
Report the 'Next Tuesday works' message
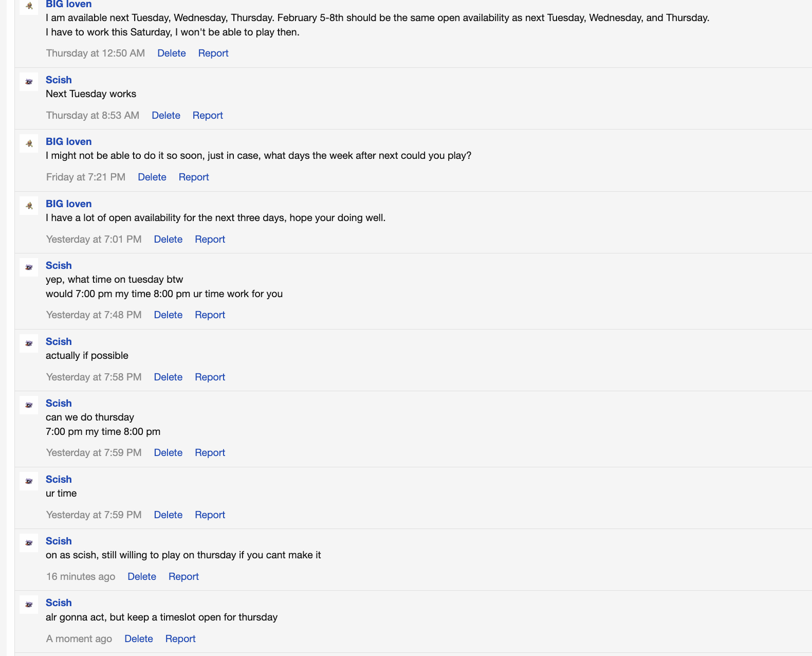208,116
